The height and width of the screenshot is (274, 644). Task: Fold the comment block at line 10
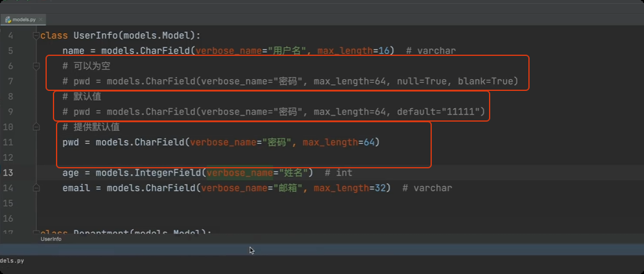(x=36, y=127)
